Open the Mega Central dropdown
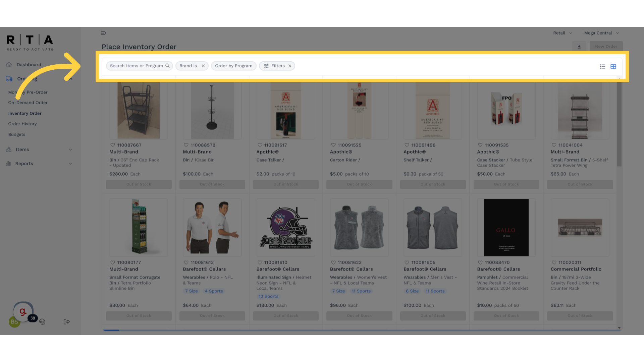Image resolution: width=644 pixels, height=362 pixels. coord(601,33)
